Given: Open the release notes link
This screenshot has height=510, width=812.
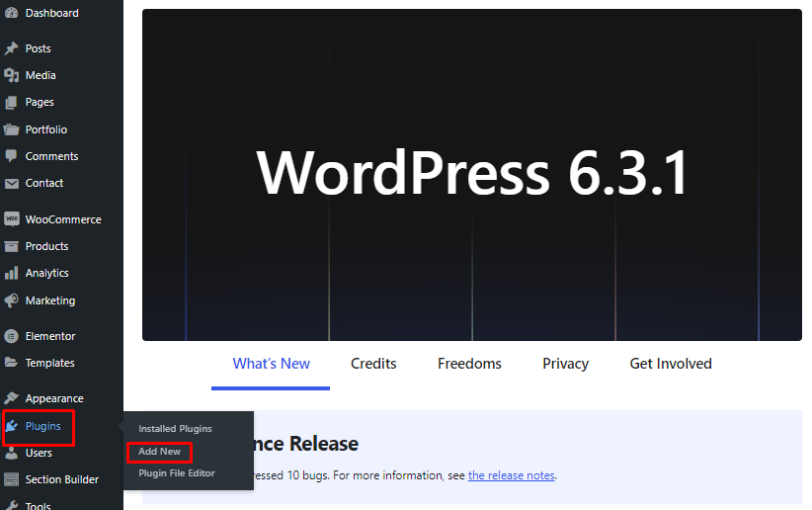Looking at the screenshot, I should coord(511,475).
